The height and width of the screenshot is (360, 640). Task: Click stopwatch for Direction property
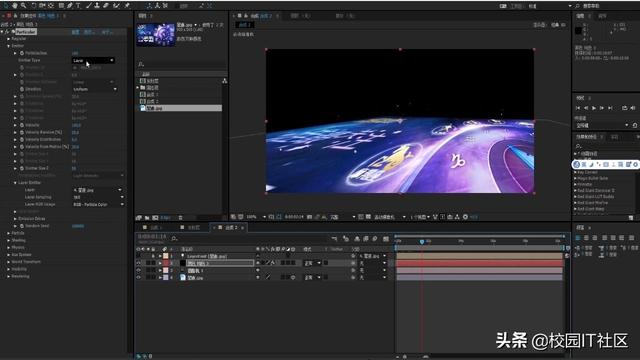coord(22,89)
